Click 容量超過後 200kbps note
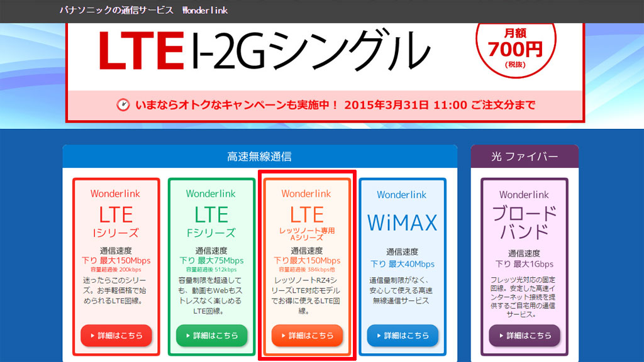 pos(116,270)
